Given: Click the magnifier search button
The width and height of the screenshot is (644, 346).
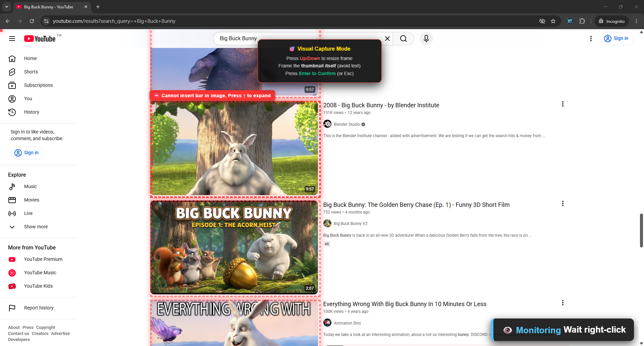Looking at the screenshot, I should coord(404,39).
